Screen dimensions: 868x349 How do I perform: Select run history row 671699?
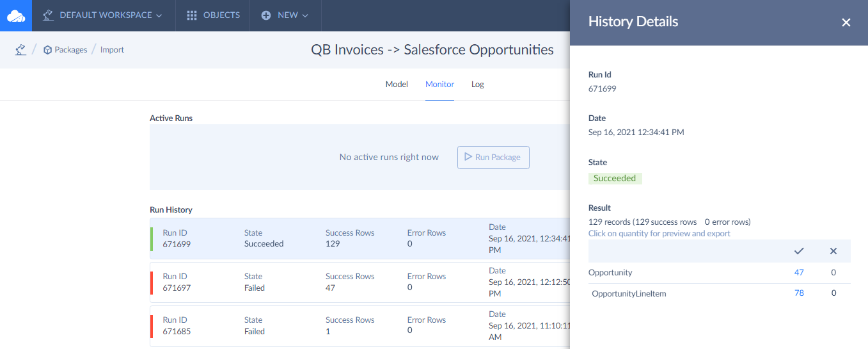[359, 238]
